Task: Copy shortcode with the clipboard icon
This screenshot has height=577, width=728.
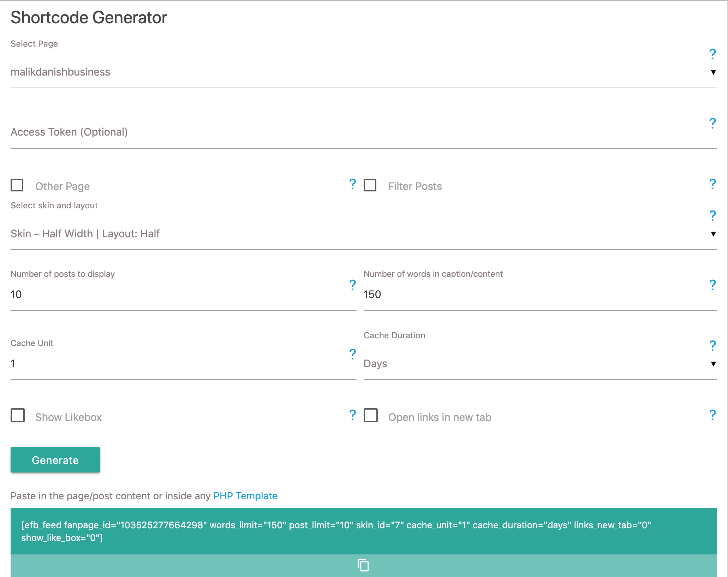Action: click(x=363, y=565)
